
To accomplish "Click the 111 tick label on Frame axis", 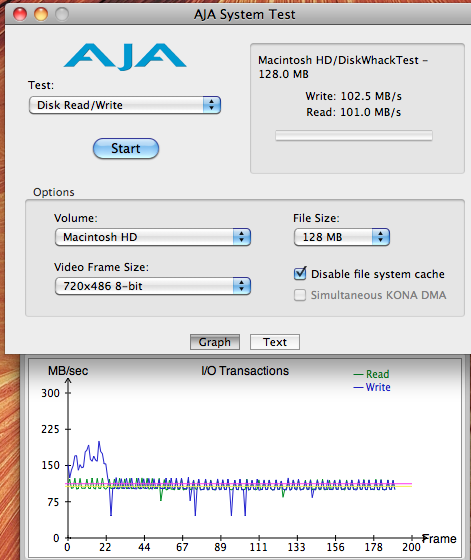I will point(259,547).
